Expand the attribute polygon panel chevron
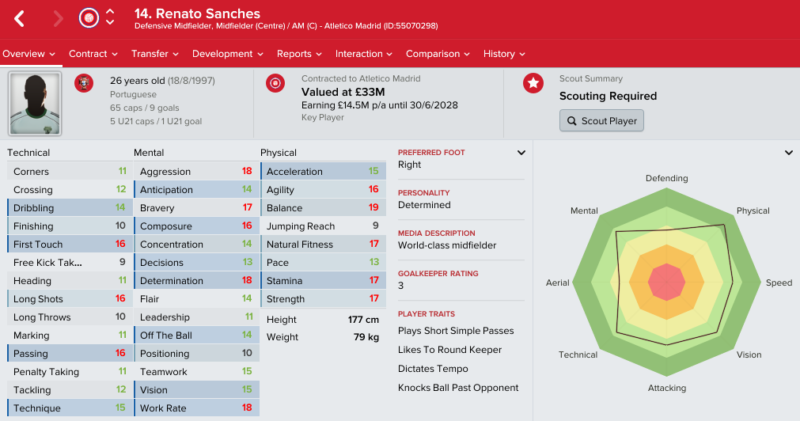Viewport: 800px width, 421px height. (789, 153)
